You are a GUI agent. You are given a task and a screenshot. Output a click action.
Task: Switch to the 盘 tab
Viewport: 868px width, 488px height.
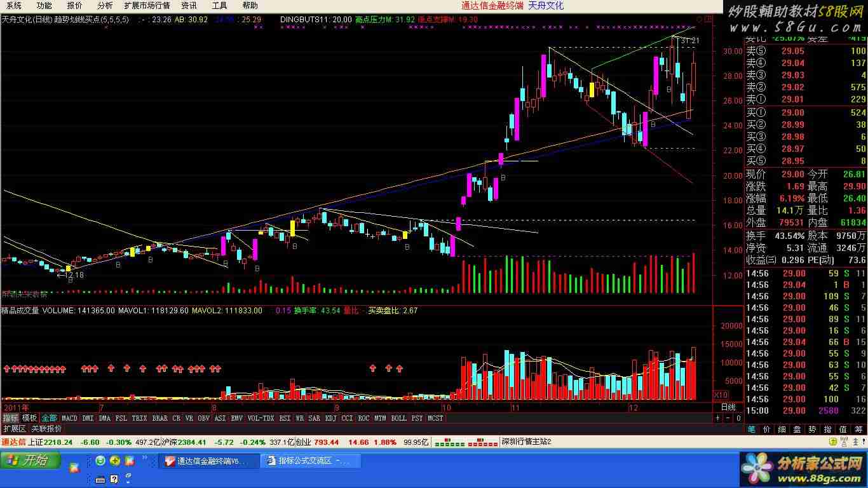pyautogui.click(x=797, y=430)
